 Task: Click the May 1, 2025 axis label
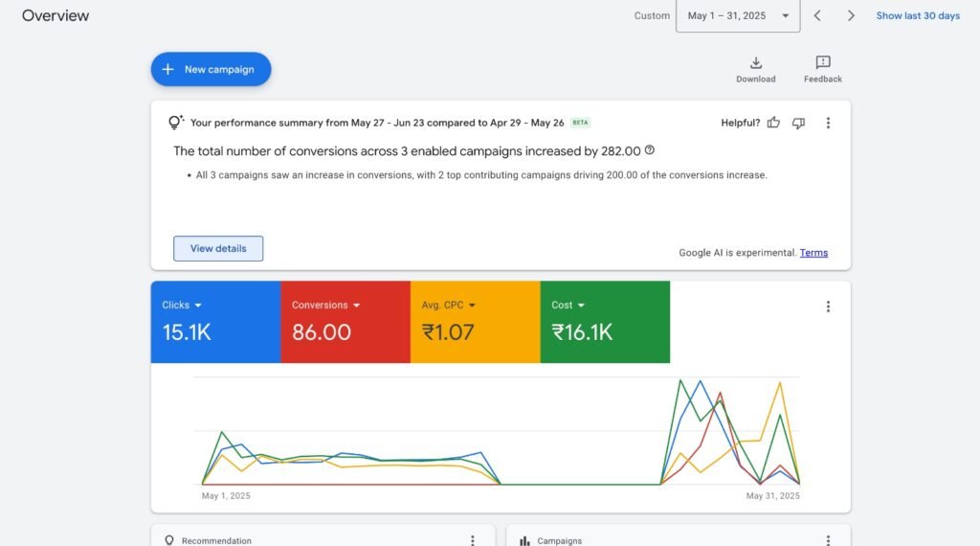click(x=226, y=496)
